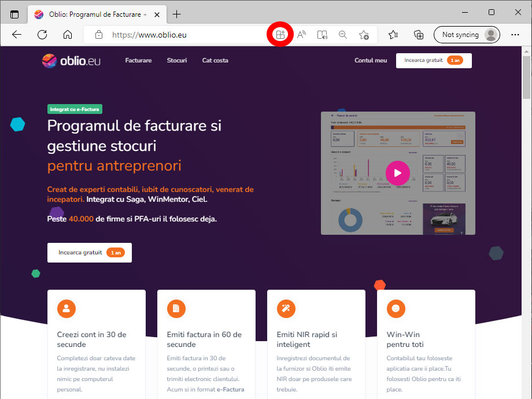532x399 pixels.
Task: Click the orange number '40.000'
Action: pyautogui.click(x=81, y=219)
